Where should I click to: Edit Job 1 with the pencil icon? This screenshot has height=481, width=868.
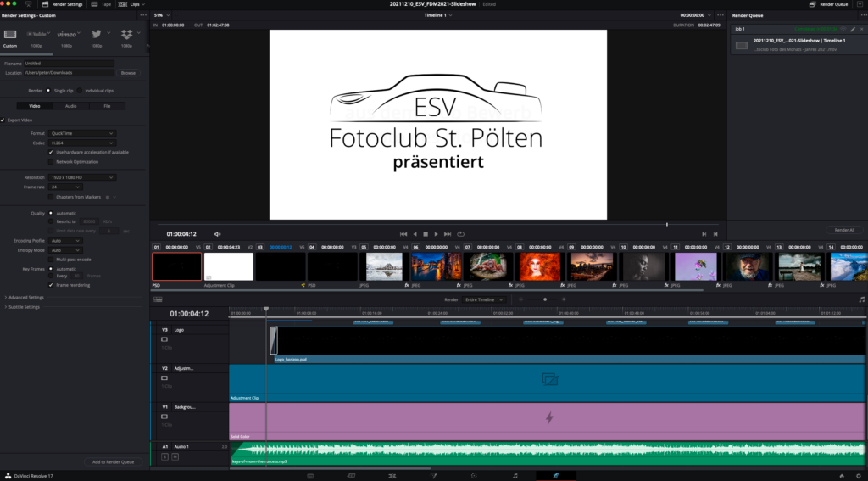pyautogui.click(x=853, y=29)
